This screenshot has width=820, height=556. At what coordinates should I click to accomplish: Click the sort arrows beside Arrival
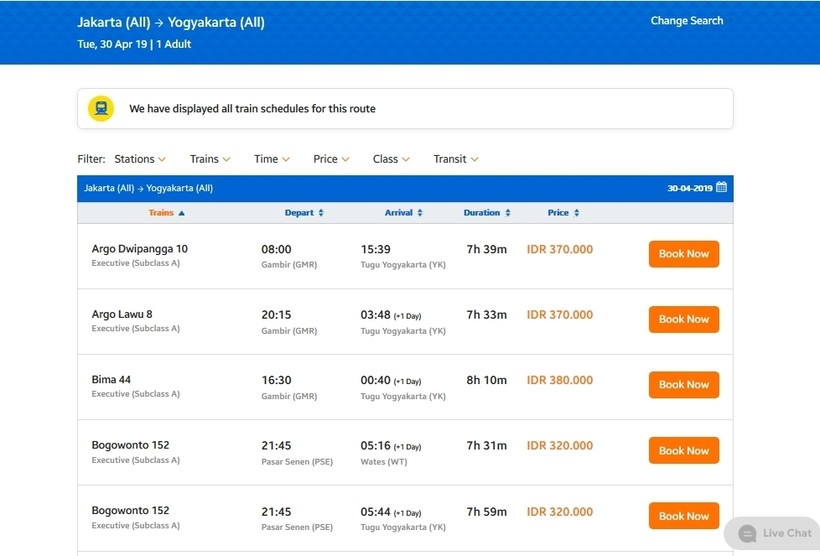(419, 213)
